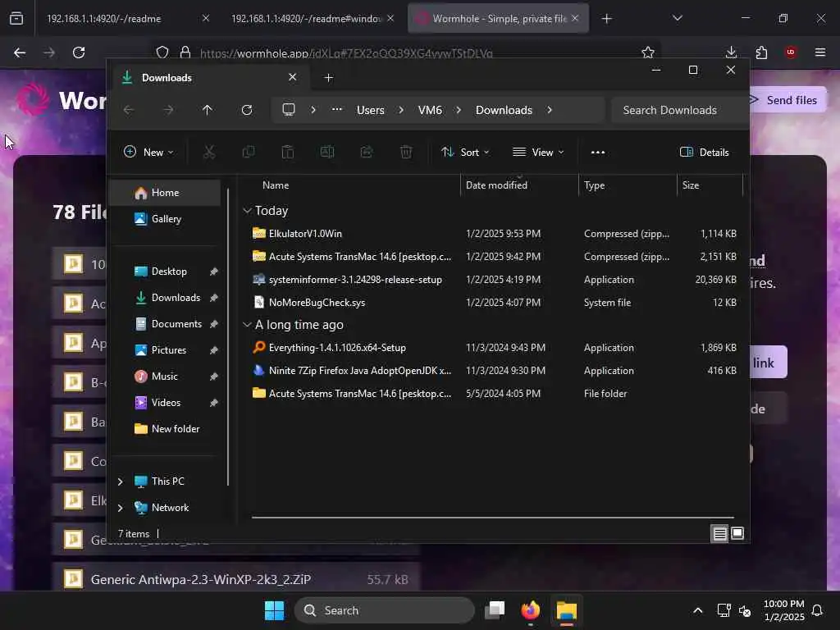Viewport: 840px width, 630px height.
Task: Open the Sort dropdown menu
Action: tap(465, 152)
